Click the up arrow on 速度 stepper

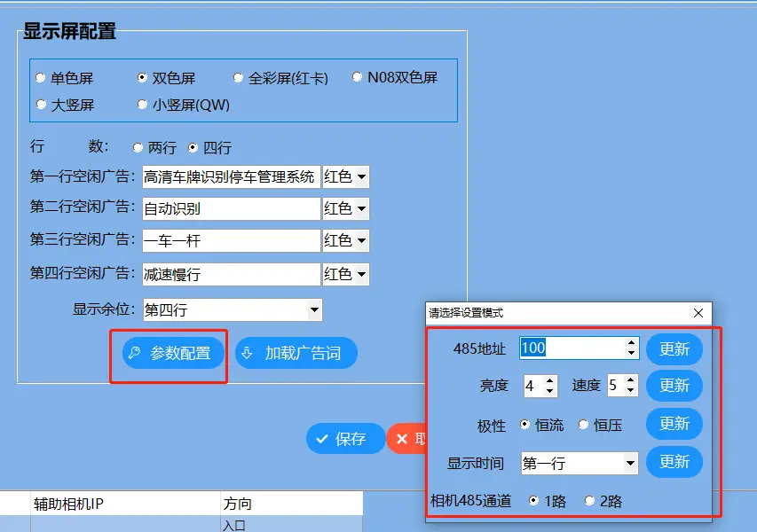630,381
